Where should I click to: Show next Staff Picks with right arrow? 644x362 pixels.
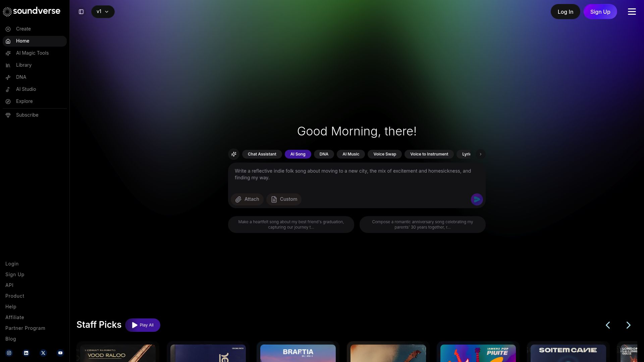(x=628, y=325)
